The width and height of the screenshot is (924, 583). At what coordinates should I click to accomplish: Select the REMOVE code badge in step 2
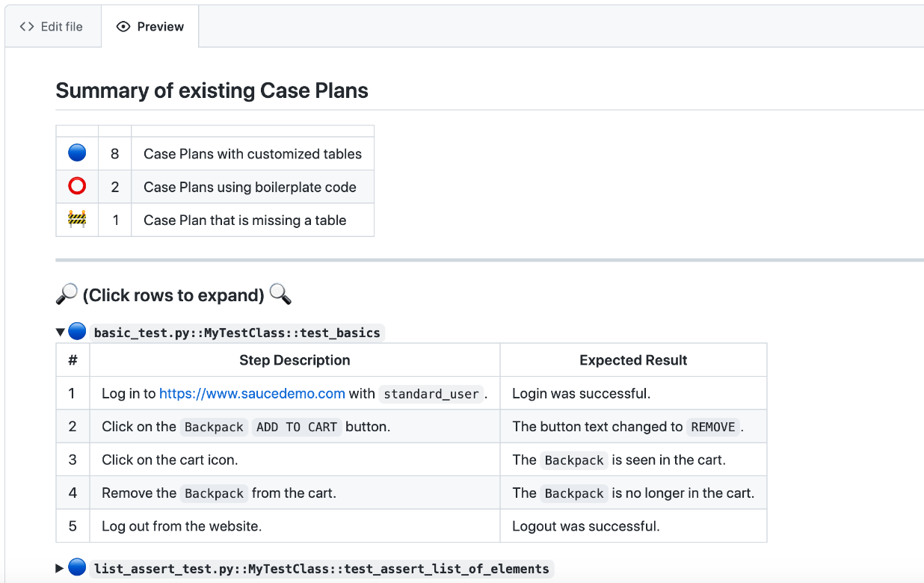pos(713,426)
